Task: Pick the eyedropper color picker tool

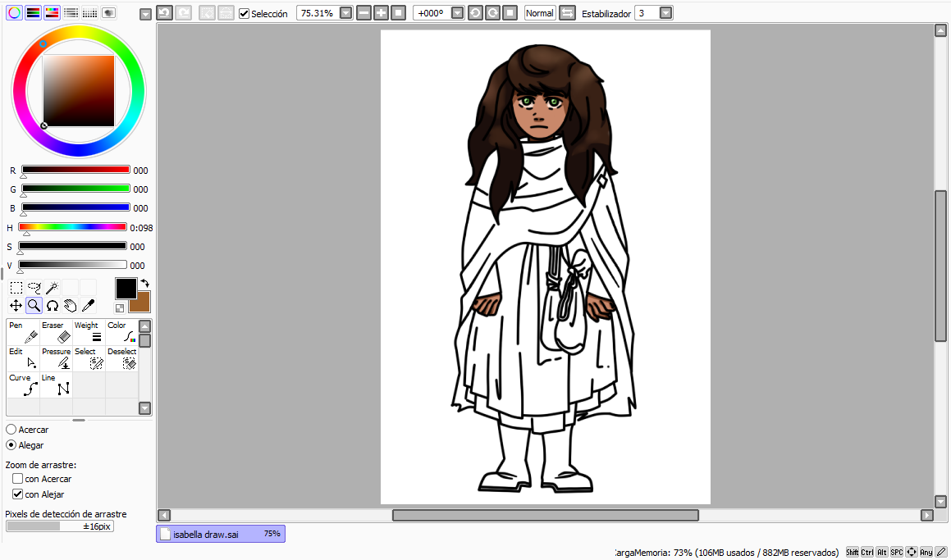Action: pos(88,306)
